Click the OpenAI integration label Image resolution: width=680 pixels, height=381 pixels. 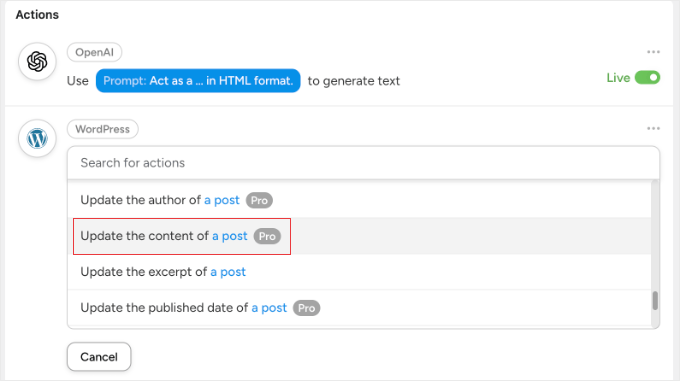point(94,52)
